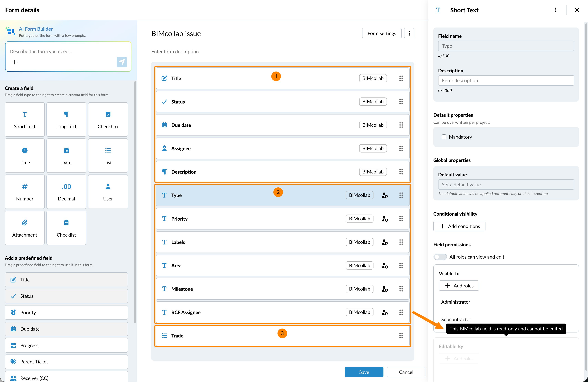Pick the Checkbox field type tile

coord(108,119)
